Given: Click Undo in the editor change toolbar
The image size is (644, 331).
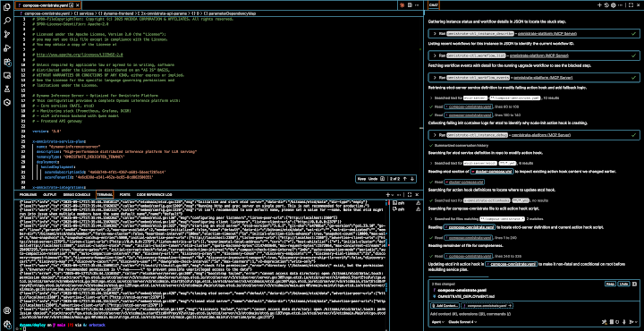Looking at the screenshot, I should tap(372, 179).
